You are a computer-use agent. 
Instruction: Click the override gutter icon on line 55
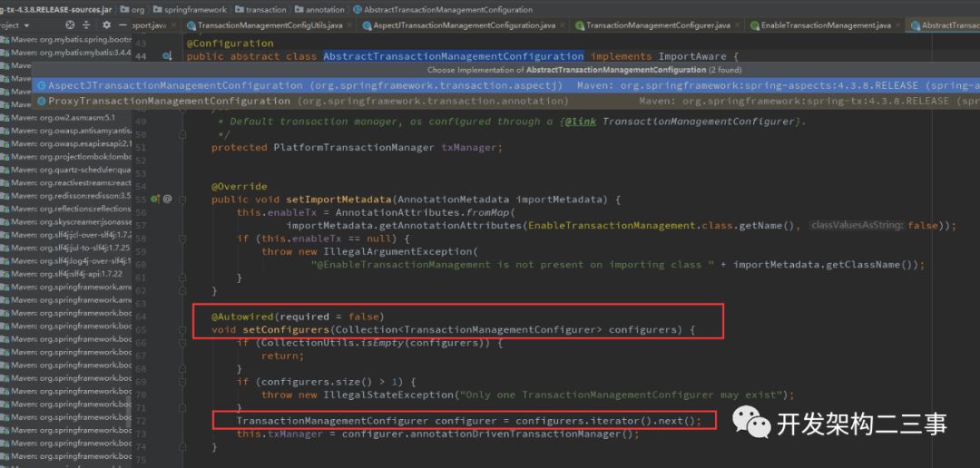154,200
